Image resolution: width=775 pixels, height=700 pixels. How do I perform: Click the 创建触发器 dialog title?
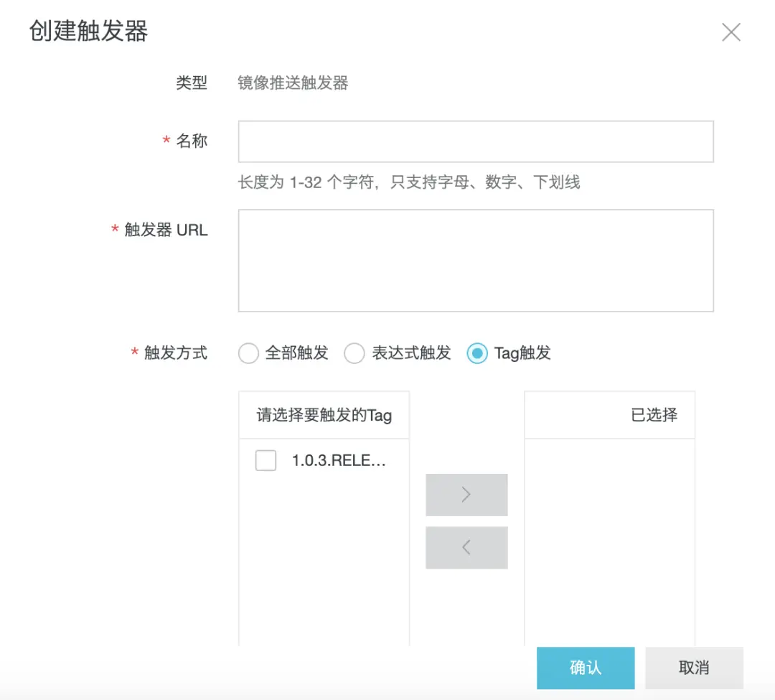(x=88, y=32)
